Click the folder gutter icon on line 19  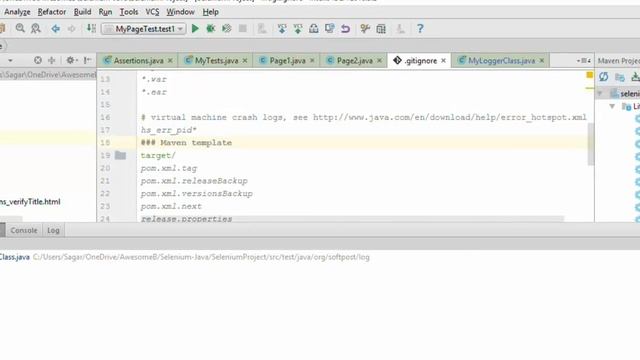120,155
